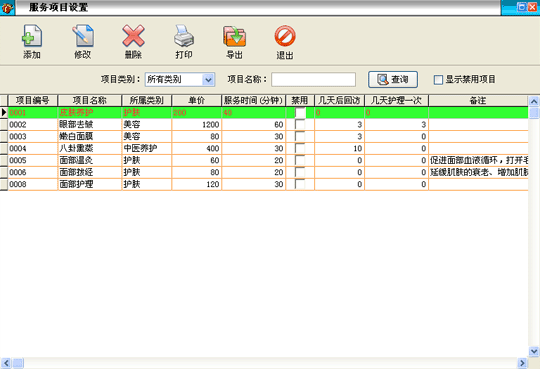Viewport: 540px width, 369px height.
Task: Click the 删除 (Delete) red X icon
Action: (x=133, y=35)
